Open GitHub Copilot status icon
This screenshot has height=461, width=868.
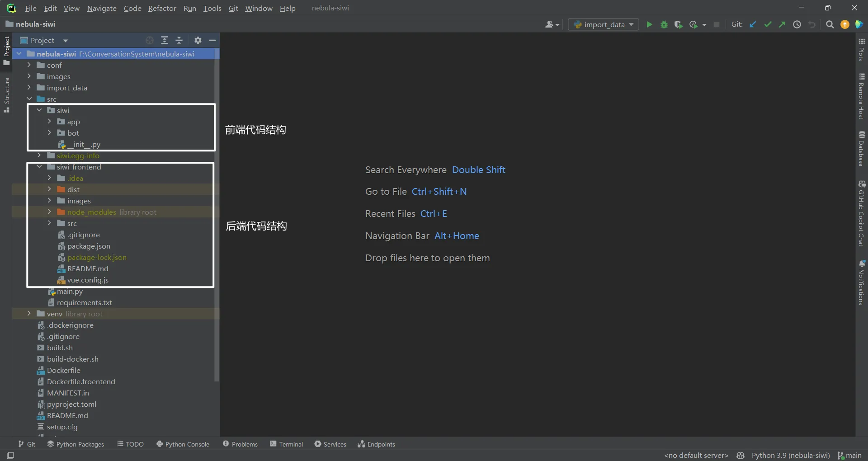click(x=740, y=455)
